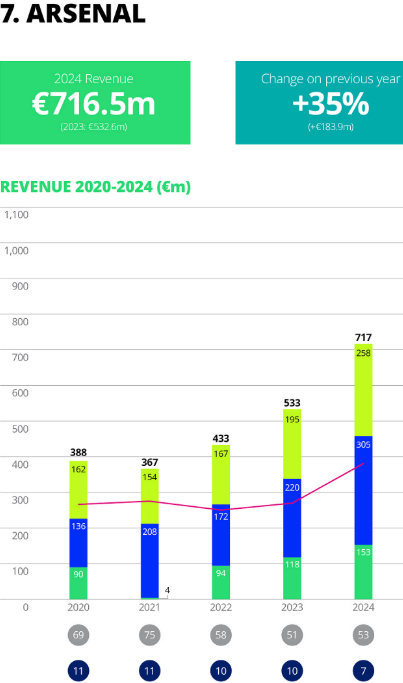Click the 2021 small value label 4

167,591
